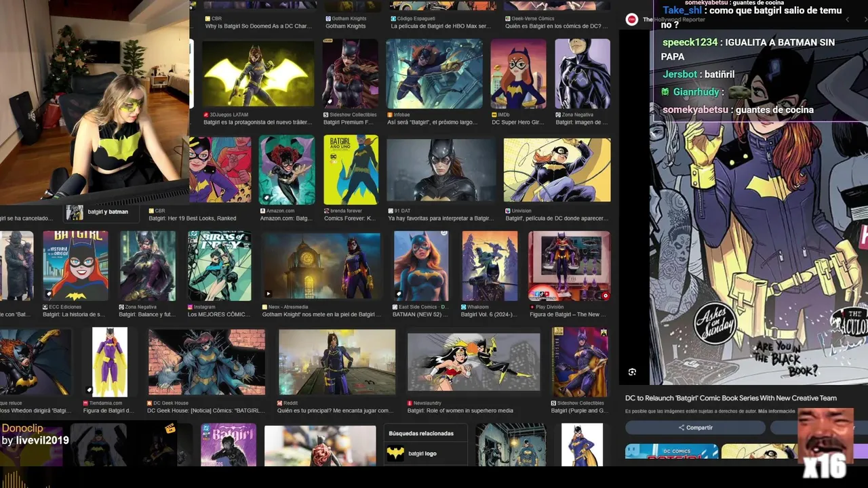This screenshot has height=488, width=868.
Task: Click the Geek-Verse Cómics favicon
Action: coord(507,18)
